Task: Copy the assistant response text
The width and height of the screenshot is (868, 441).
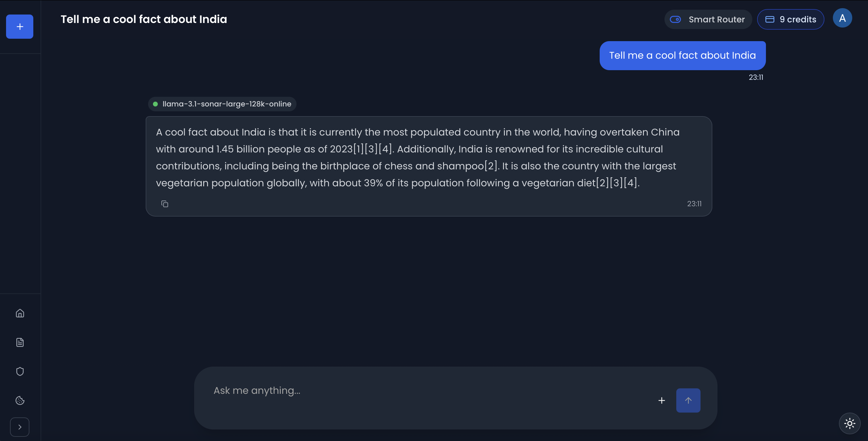Action: (x=164, y=204)
